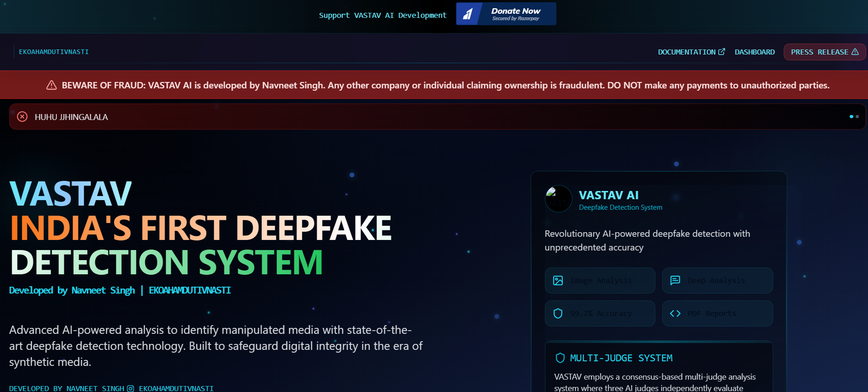Click the Instagram icon beside Navneet Singh
868x392 pixels.
(131, 388)
